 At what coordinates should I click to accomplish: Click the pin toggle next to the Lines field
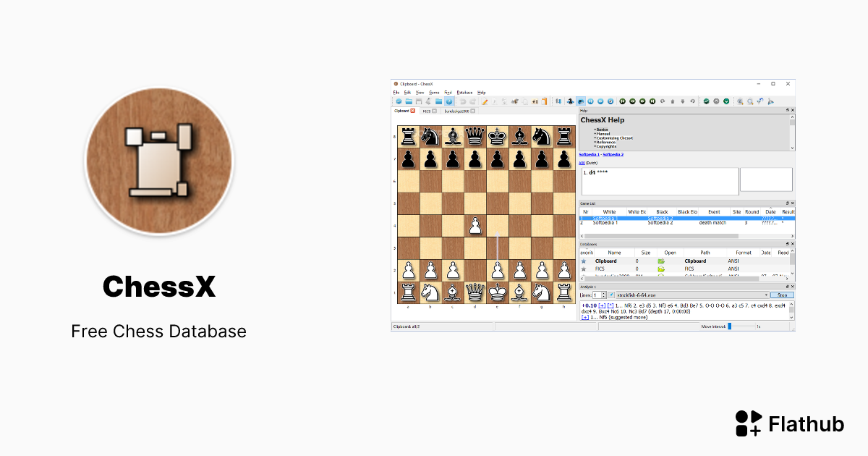click(612, 295)
